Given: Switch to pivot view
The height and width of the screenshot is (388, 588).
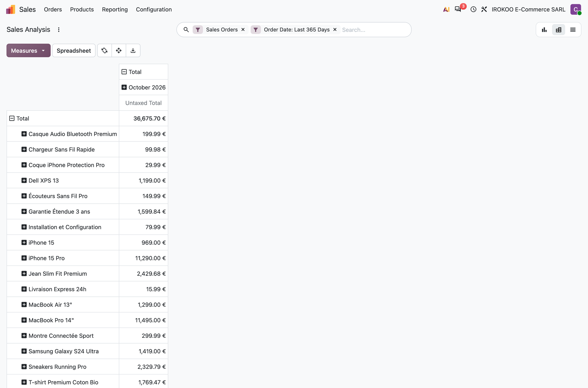Looking at the screenshot, I should pos(559,30).
